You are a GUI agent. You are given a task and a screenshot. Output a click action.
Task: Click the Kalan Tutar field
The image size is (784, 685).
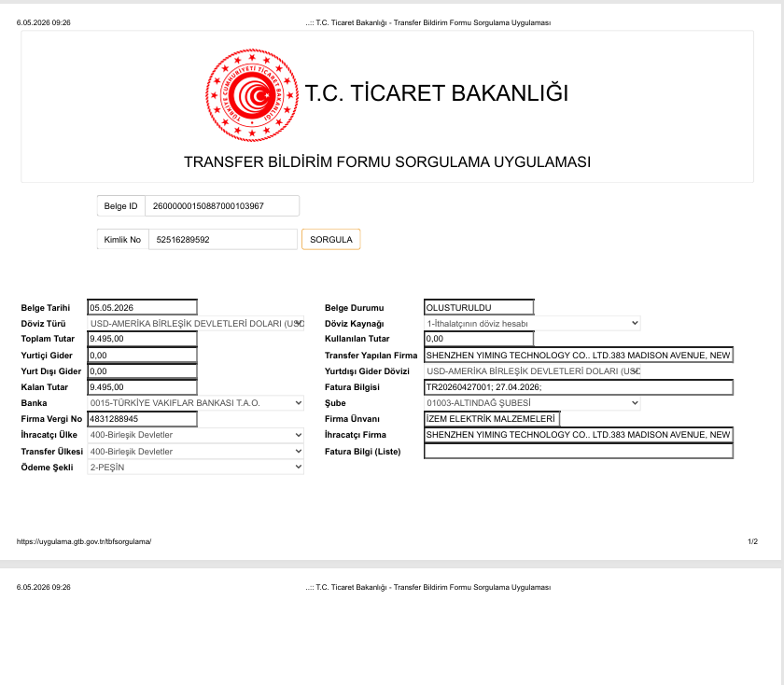(143, 387)
